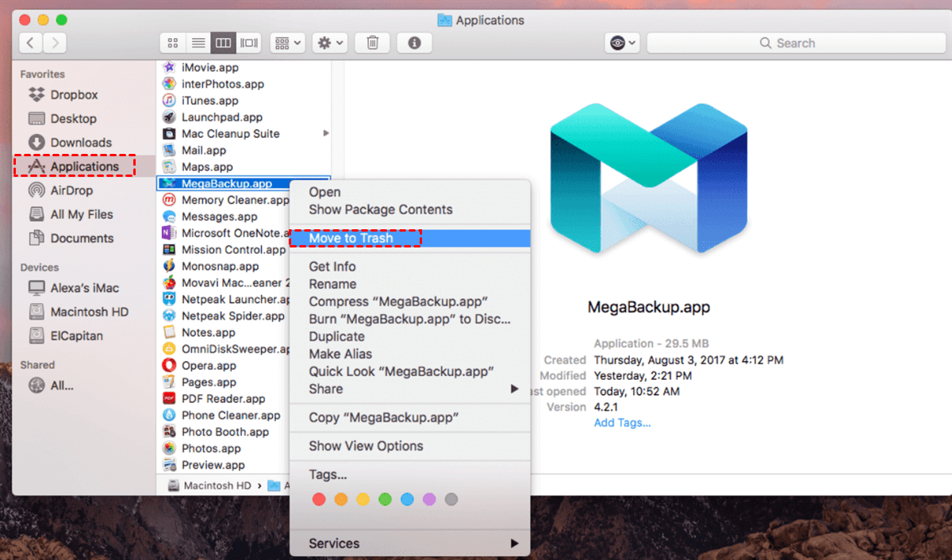
Task: Open the arrange items dropdown
Action: click(x=287, y=43)
